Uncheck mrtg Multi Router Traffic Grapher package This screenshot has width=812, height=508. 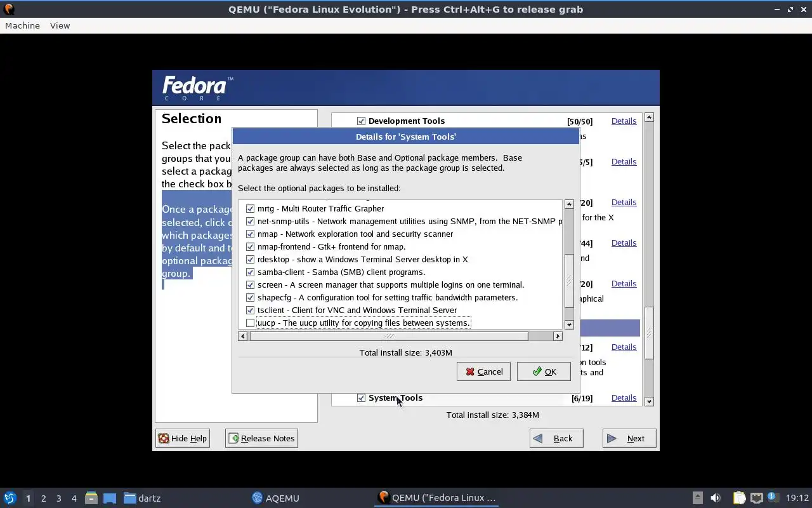click(x=250, y=208)
